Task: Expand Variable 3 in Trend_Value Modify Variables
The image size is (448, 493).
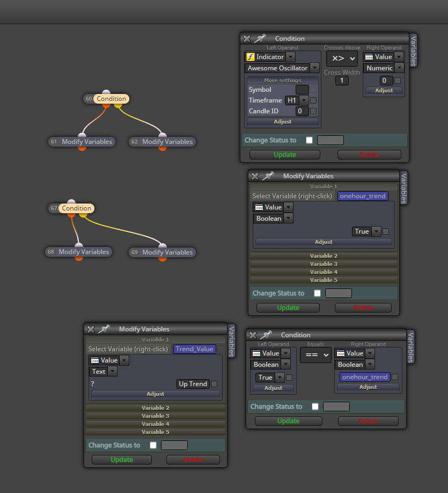Action: point(156,416)
